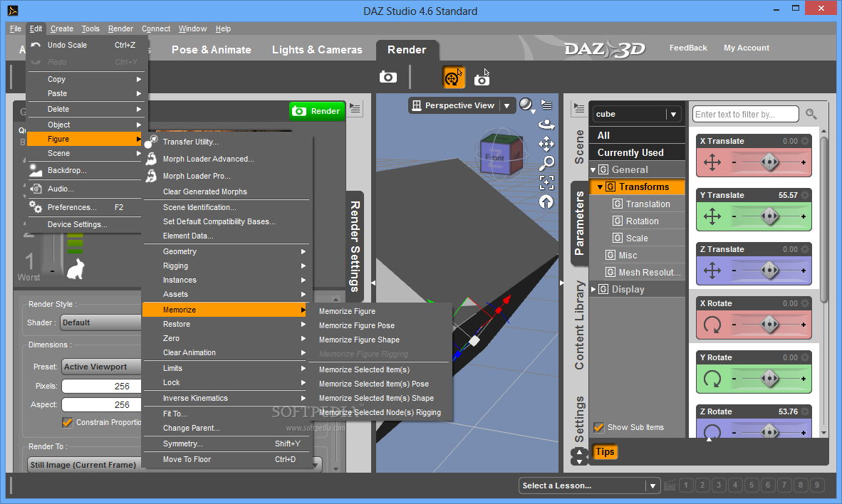Switch to Pose & Animate tab
This screenshot has height=504, width=842.
211,50
